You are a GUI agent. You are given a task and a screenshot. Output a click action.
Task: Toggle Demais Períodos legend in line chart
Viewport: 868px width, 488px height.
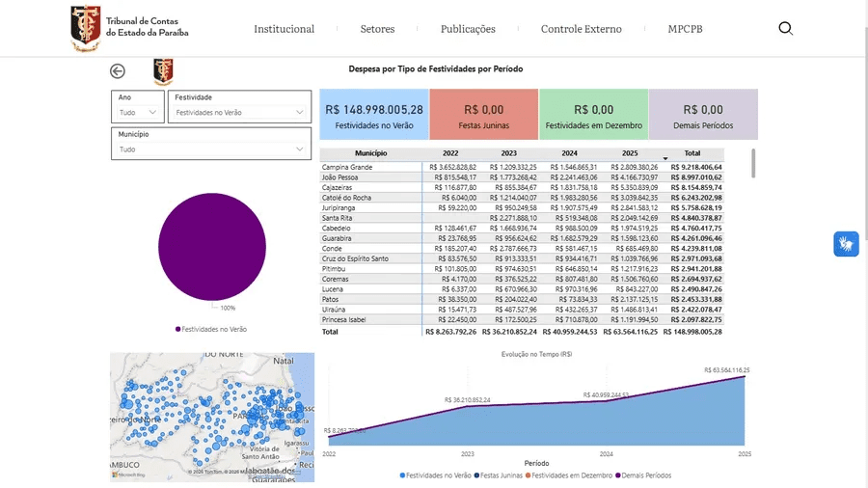[x=617, y=475]
